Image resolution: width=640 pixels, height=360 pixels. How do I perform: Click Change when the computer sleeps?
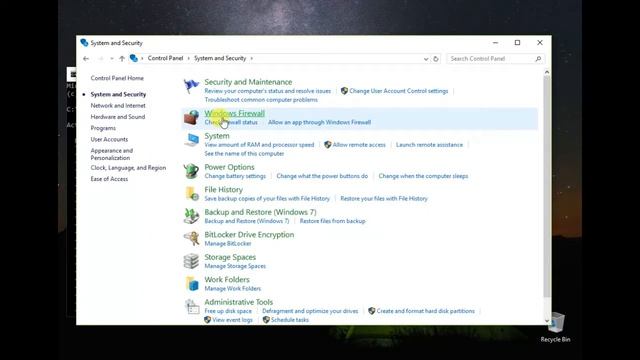tap(423, 176)
